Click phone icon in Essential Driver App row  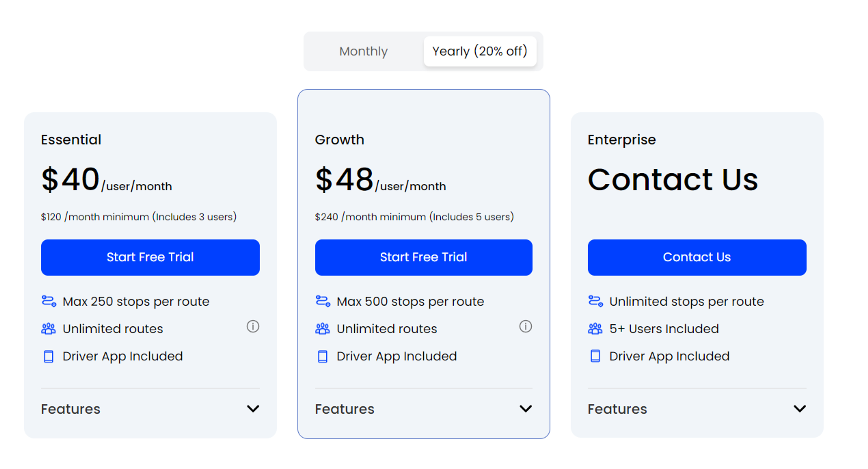pos(49,356)
